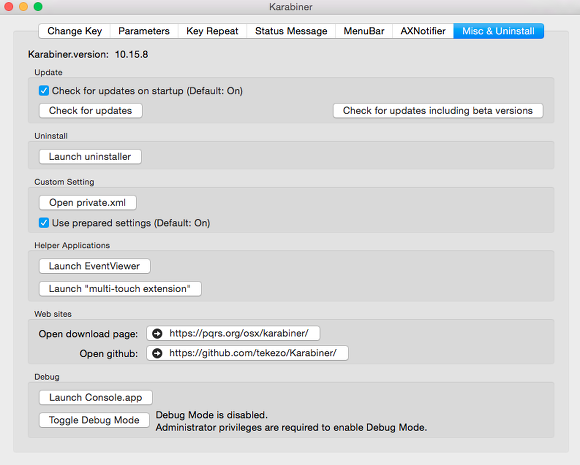
Task: Click arrow icon beside github URL
Action: (157, 353)
